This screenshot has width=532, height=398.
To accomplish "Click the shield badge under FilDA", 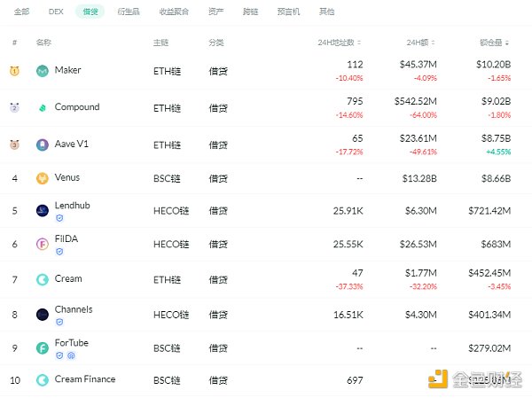I will (x=59, y=252).
